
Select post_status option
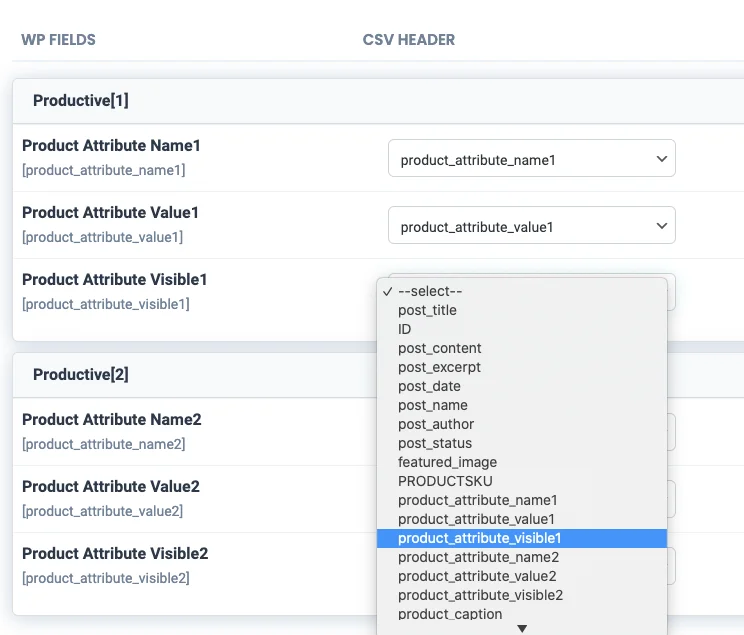point(435,443)
